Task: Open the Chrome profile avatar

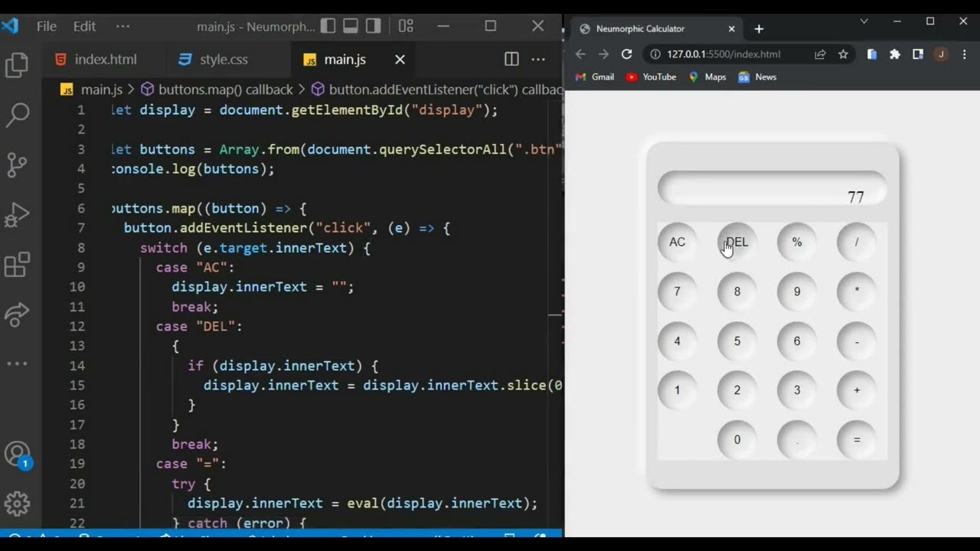Action: point(941,54)
